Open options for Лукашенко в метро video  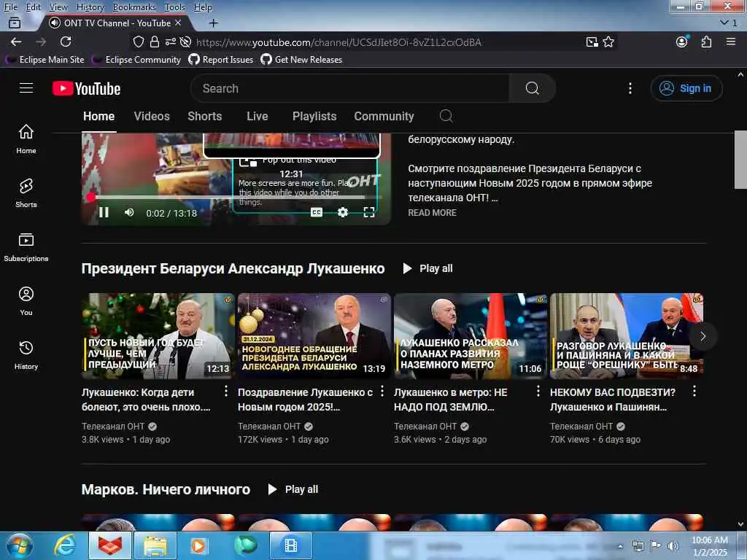pyautogui.click(x=538, y=392)
